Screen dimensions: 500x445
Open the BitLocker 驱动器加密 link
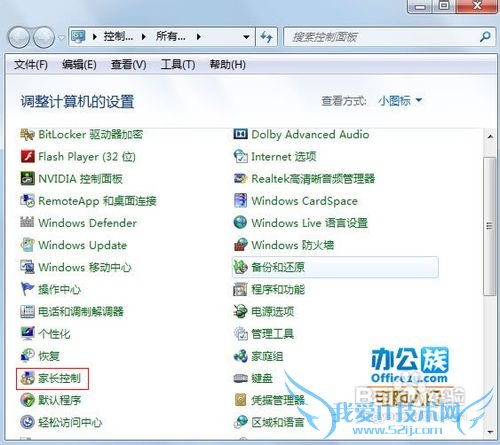click(91, 134)
